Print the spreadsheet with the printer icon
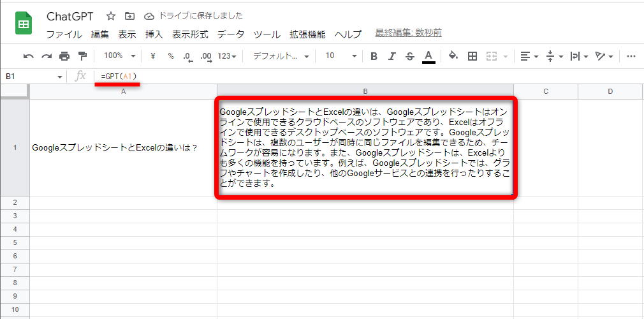This screenshot has width=644, height=319. click(x=64, y=56)
